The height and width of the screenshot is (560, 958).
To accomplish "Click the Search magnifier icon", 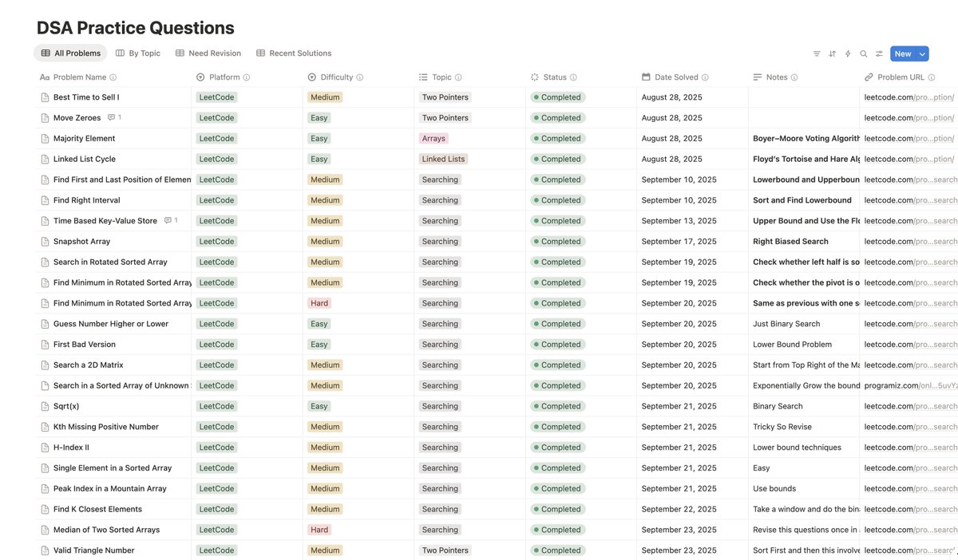I will coord(863,53).
